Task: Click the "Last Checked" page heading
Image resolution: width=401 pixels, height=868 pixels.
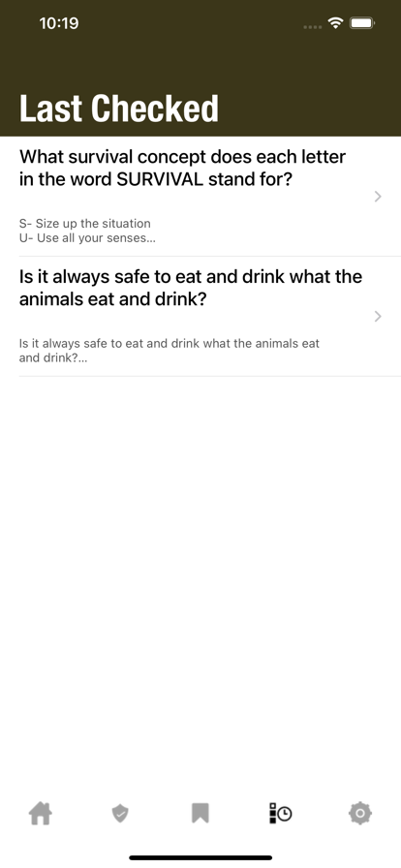Action: pyautogui.click(x=119, y=108)
